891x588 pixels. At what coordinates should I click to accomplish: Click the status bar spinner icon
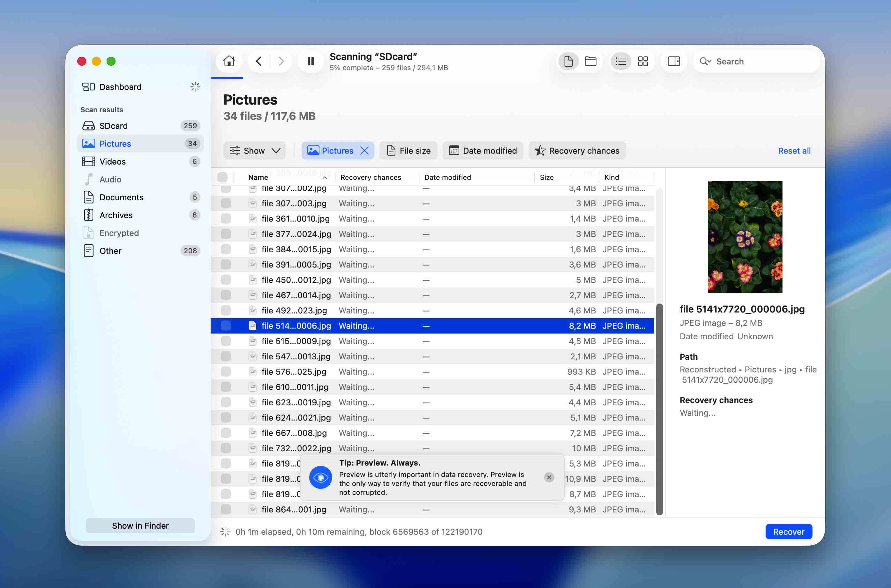(225, 532)
